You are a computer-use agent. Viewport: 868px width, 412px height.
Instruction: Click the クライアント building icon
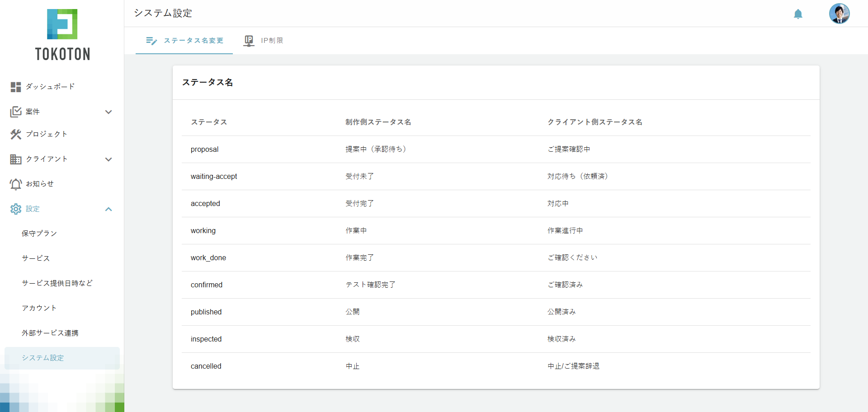[15, 159]
